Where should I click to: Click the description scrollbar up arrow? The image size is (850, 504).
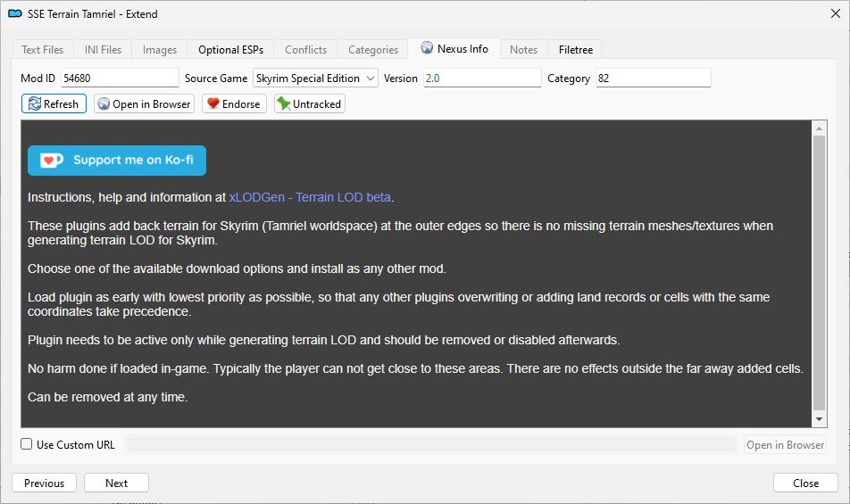[x=819, y=128]
